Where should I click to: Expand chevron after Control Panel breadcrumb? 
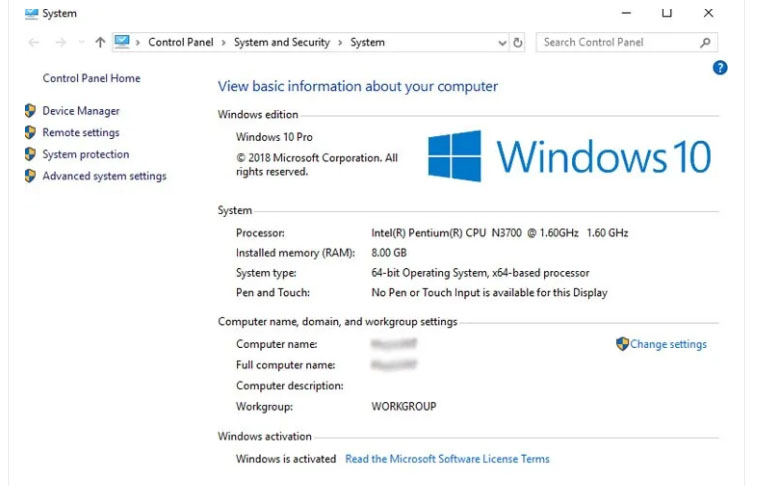pyautogui.click(x=223, y=42)
